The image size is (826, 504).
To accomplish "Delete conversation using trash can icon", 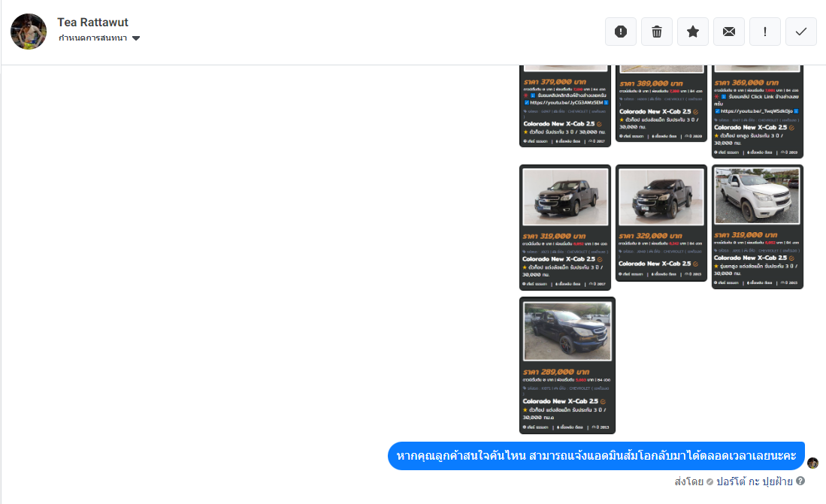I will (657, 32).
